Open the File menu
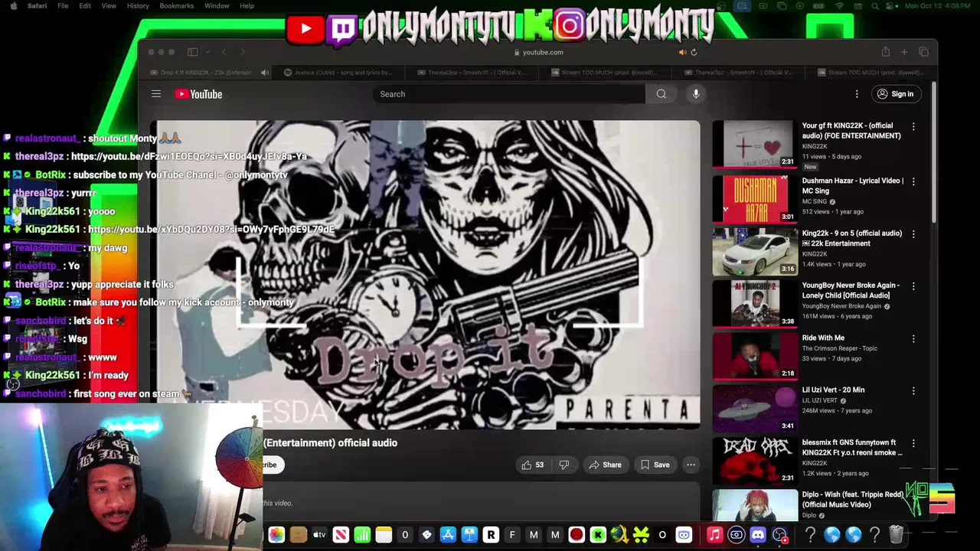 coord(63,6)
